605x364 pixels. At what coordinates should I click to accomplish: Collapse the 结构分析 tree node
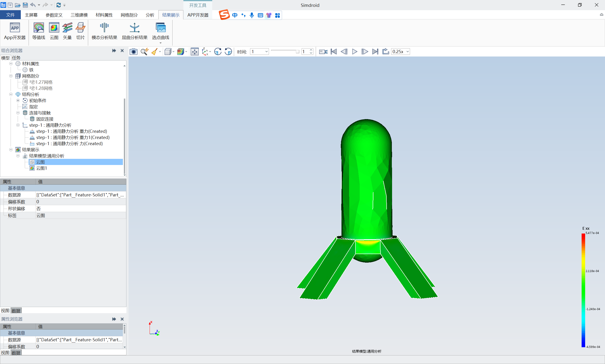pos(11,94)
